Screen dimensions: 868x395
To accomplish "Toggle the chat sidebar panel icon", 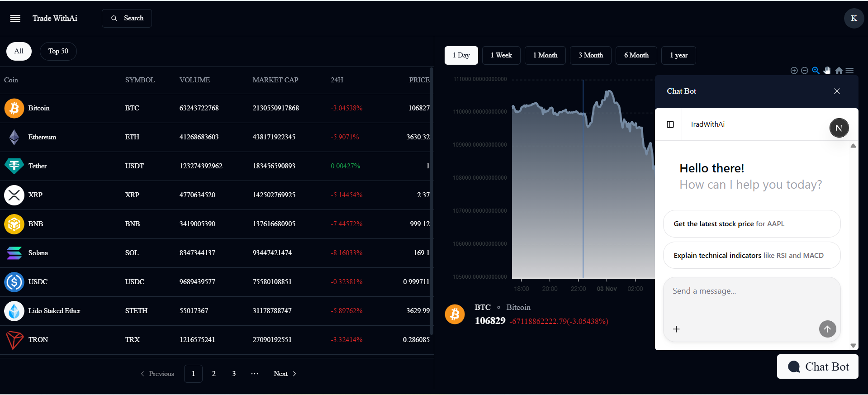I will point(670,124).
